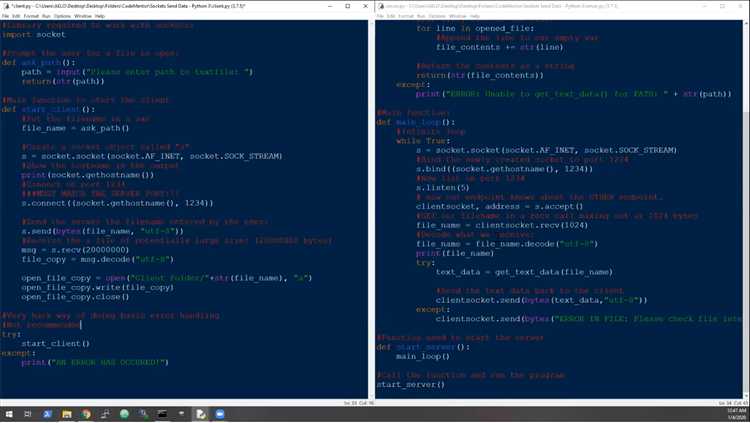Open the Windows Start menu
750x423 pixels.
9,414
